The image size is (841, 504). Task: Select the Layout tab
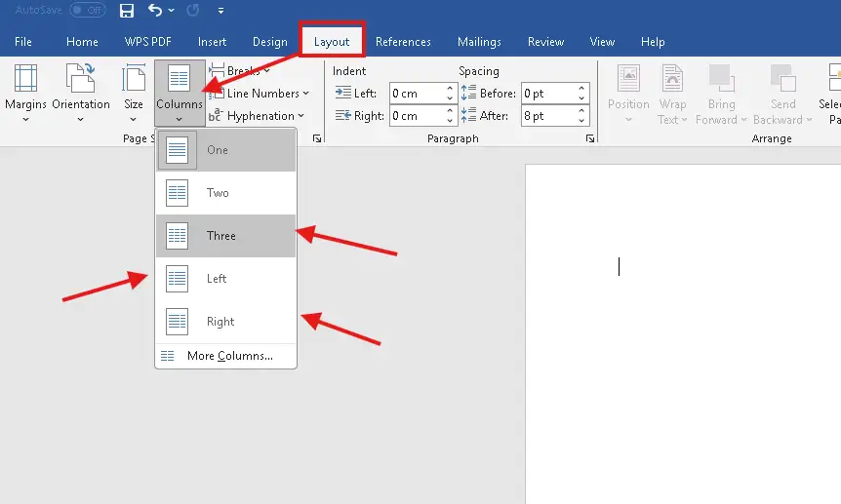point(332,42)
